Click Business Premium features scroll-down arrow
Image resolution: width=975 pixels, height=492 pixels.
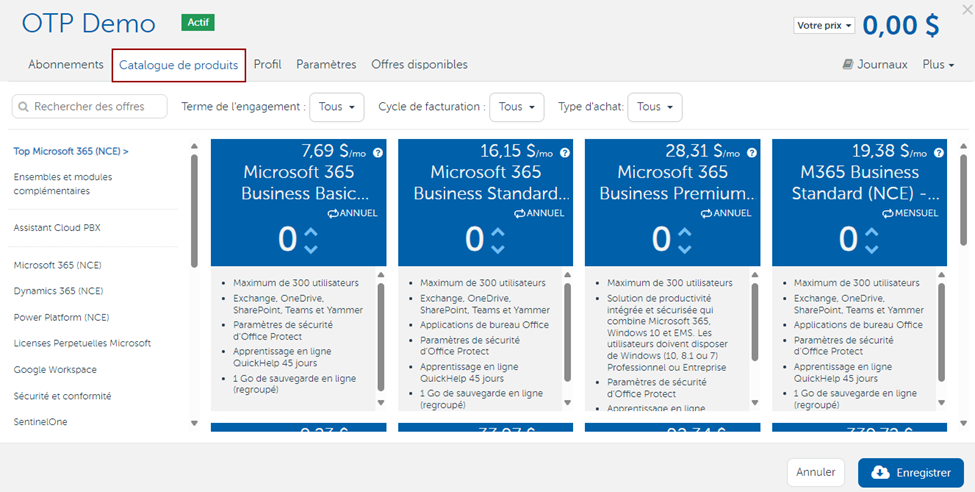point(755,402)
